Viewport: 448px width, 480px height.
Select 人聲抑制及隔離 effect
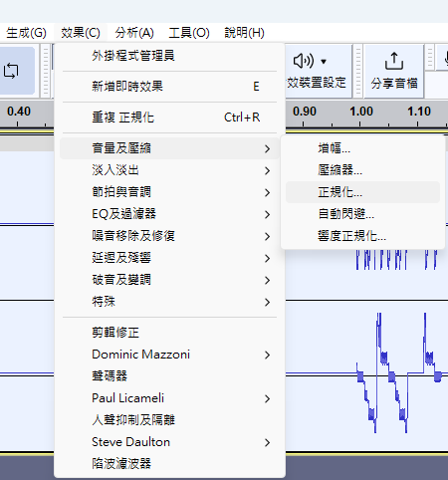click(x=169, y=420)
